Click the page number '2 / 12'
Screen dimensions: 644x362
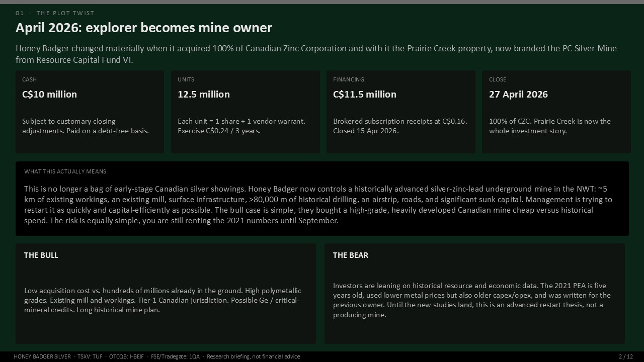626,356
